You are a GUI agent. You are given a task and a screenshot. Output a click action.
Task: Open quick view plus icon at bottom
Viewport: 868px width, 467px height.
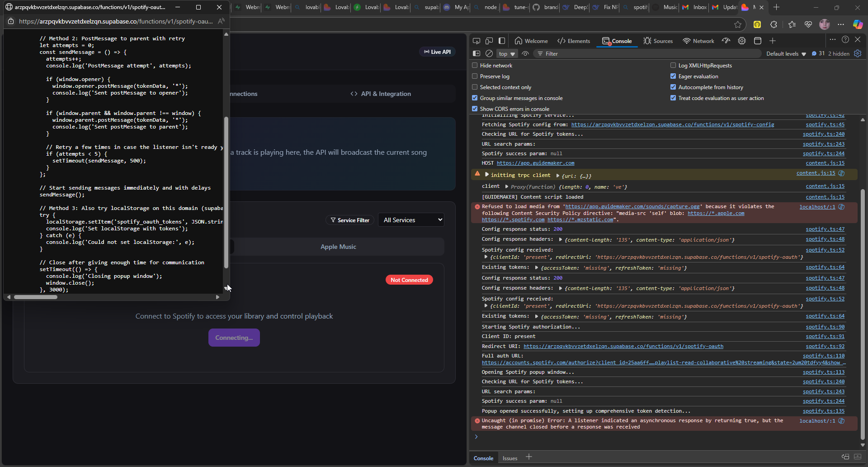click(529, 457)
